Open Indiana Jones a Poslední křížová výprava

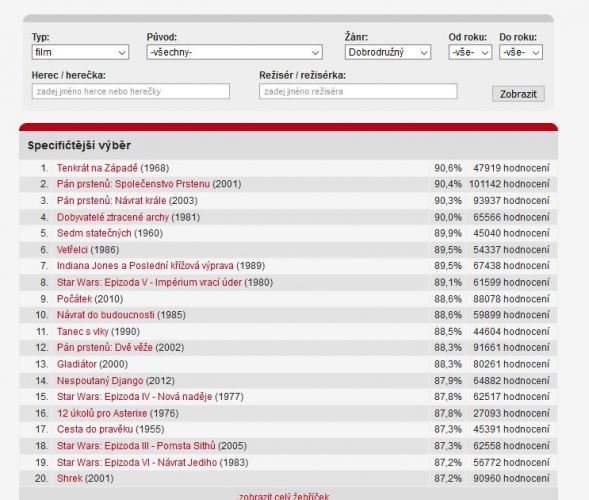[x=145, y=266]
